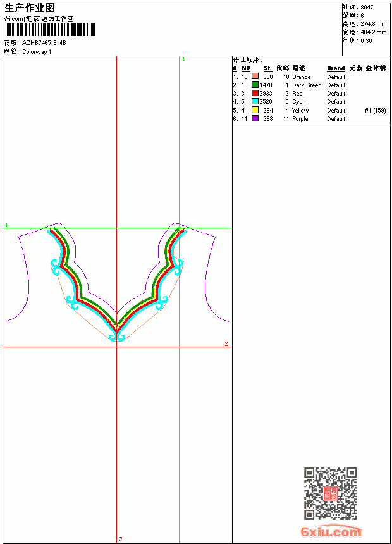Click the 6xiu.com watermark logo
Image resolution: width=392 pixels, height=544 pixels.
pyautogui.click(x=331, y=531)
